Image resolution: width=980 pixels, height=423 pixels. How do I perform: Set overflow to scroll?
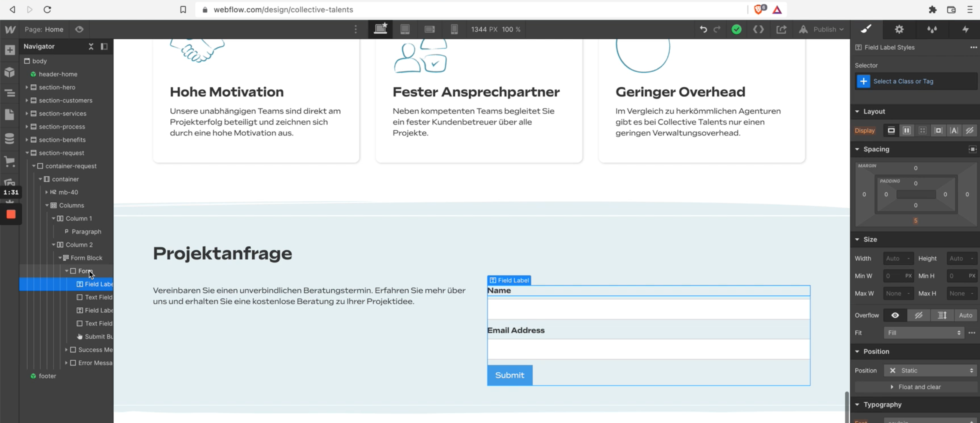942,315
